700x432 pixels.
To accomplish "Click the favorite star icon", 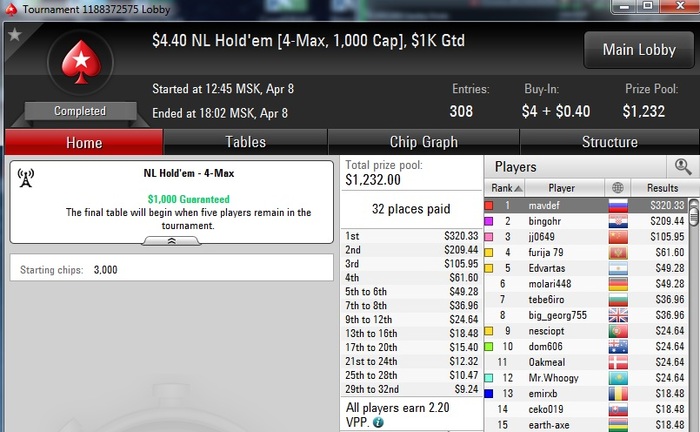I will pos(14,34).
